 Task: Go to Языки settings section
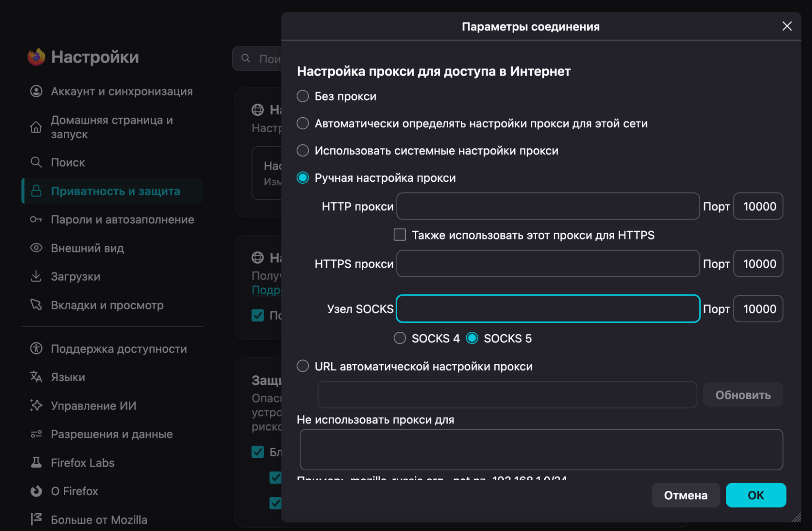(x=113, y=377)
